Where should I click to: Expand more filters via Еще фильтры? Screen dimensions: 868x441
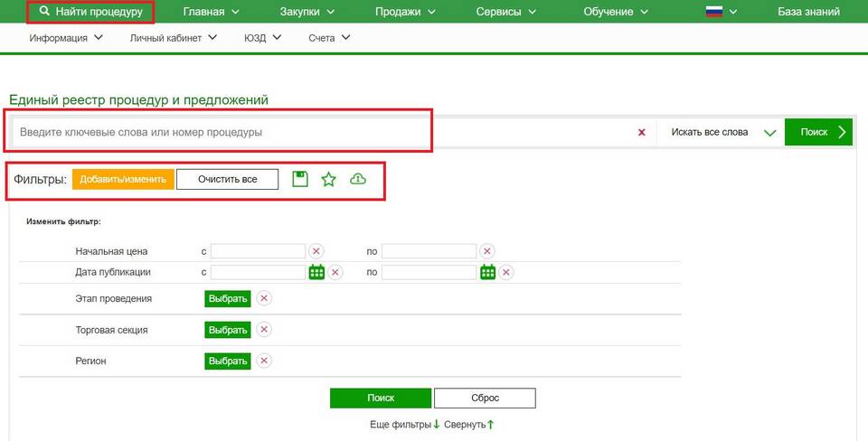pyautogui.click(x=405, y=424)
